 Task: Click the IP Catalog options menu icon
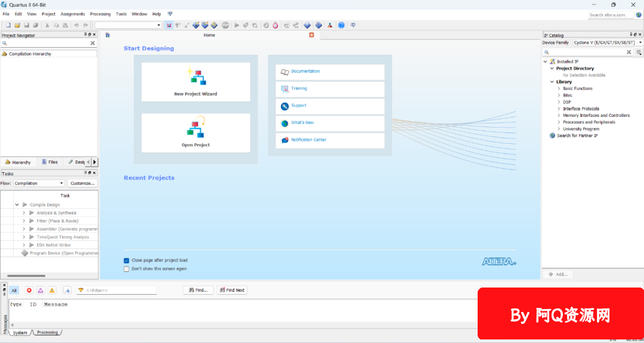pyautogui.click(x=639, y=52)
